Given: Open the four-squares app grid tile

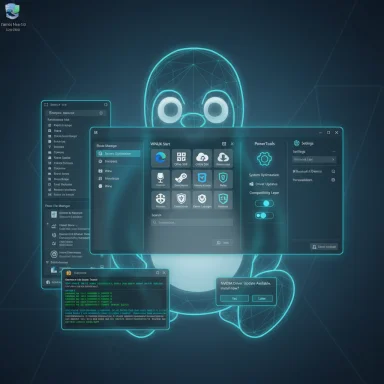Looking at the screenshot, I should 181,158.
